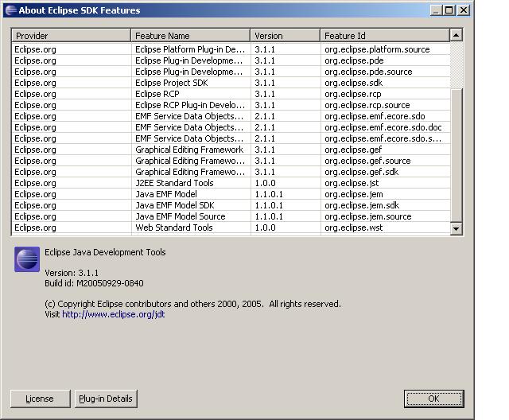Sort features by Feature Name header
Image resolution: width=509 pixels, height=420 pixels.
tap(190, 36)
